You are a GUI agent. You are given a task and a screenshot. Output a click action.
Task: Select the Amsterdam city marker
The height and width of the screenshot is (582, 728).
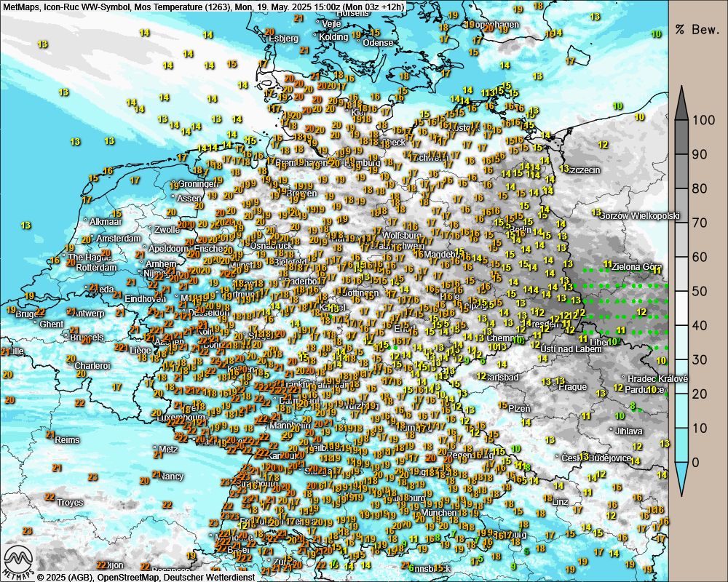click(77, 239)
